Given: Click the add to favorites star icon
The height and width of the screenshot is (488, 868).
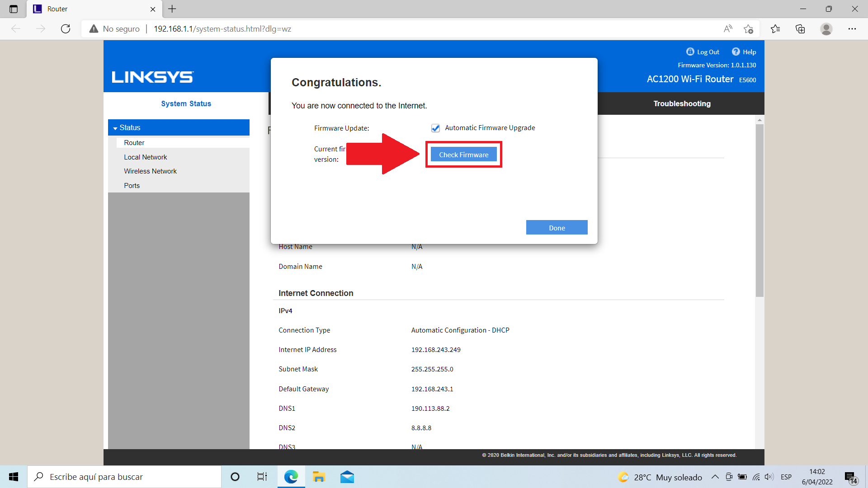Looking at the screenshot, I should point(748,29).
